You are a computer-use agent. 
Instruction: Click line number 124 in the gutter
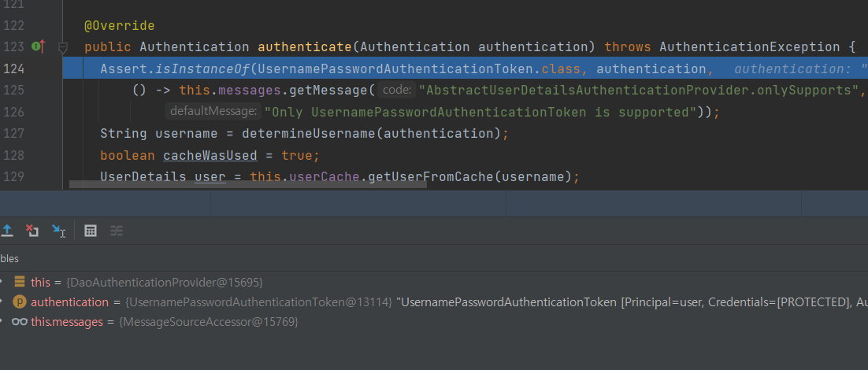[14, 68]
